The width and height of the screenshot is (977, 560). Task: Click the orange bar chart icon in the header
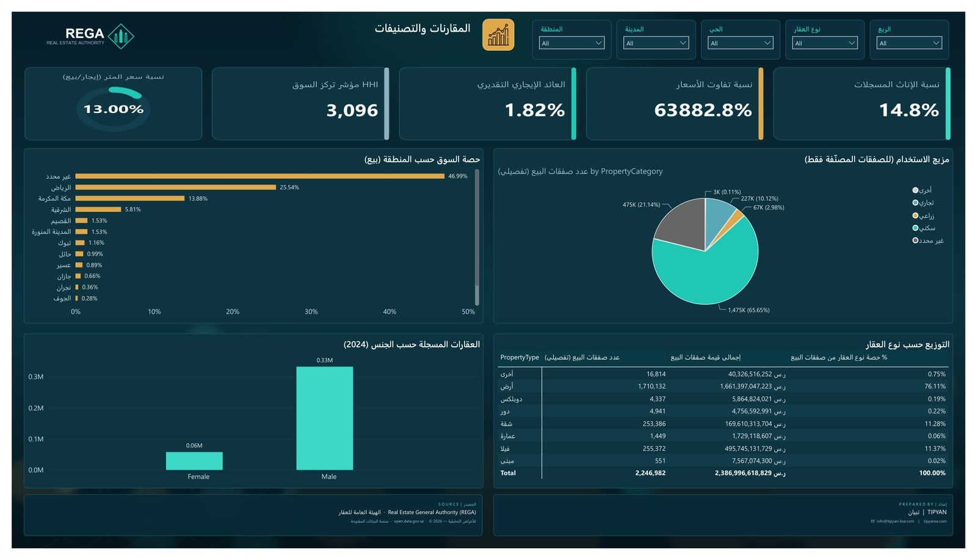click(498, 35)
